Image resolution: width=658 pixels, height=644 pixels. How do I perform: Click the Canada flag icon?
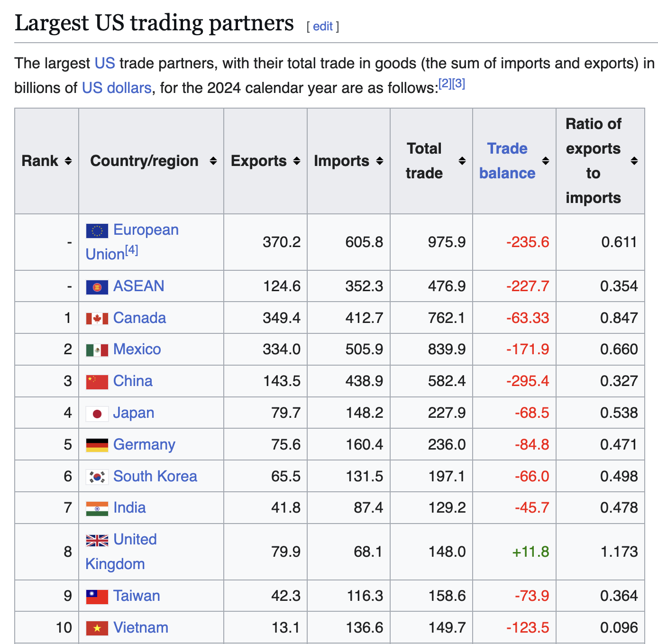pos(97,318)
